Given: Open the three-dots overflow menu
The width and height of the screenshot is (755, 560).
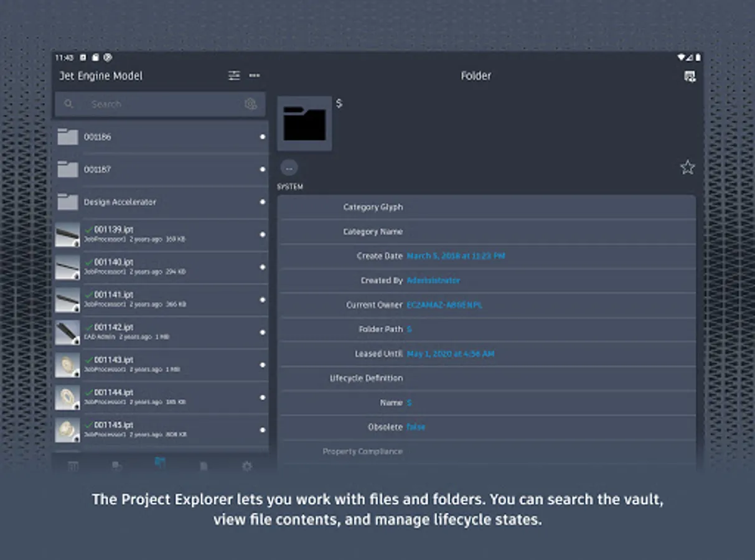Looking at the screenshot, I should coord(255,75).
